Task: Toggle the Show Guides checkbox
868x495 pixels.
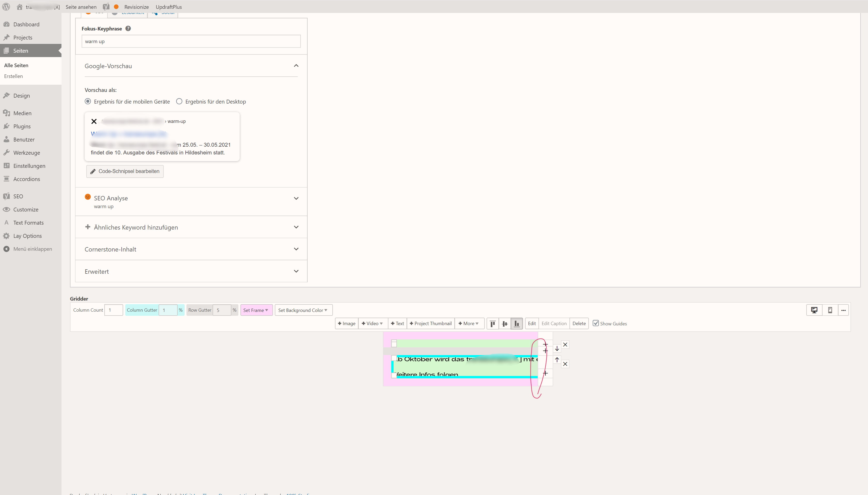Action: (596, 323)
